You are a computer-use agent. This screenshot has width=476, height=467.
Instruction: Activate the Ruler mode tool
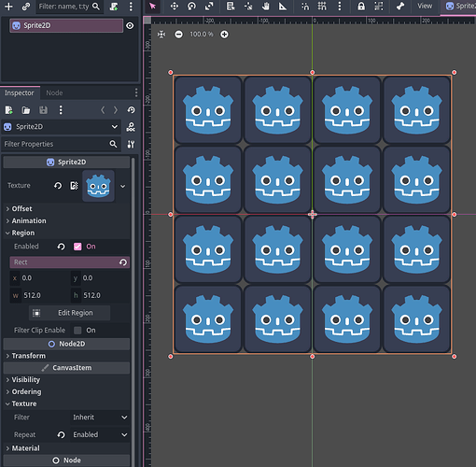(283, 7)
